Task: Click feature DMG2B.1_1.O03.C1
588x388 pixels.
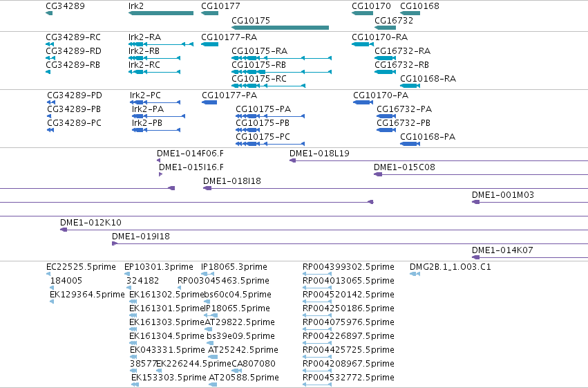Action: click(451, 267)
